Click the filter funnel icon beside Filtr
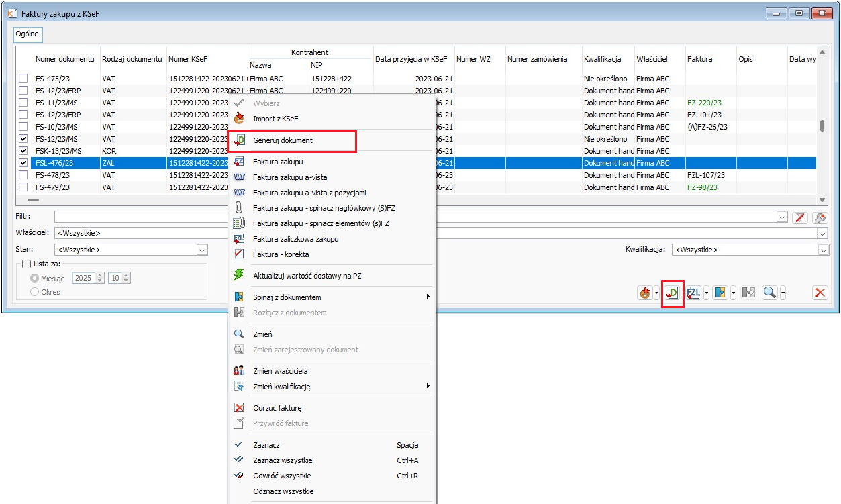The height and width of the screenshot is (504, 841). point(799,217)
